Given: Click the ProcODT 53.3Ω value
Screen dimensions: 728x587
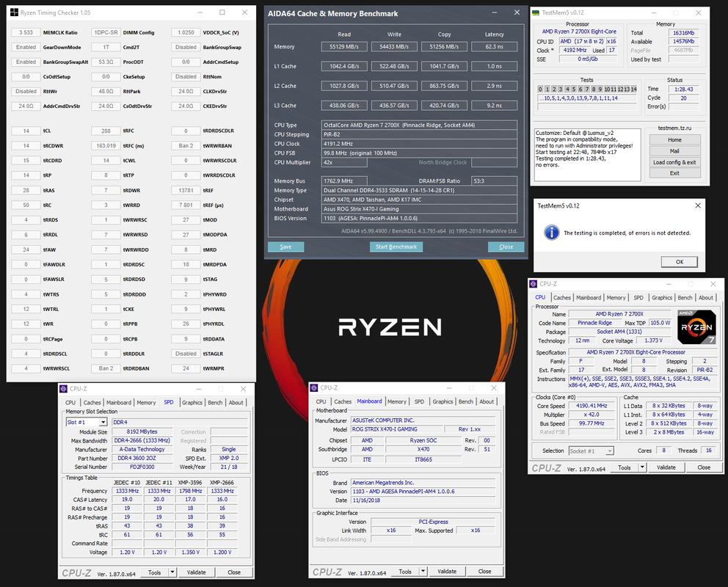Looking at the screenshot, I should [106, 62].
